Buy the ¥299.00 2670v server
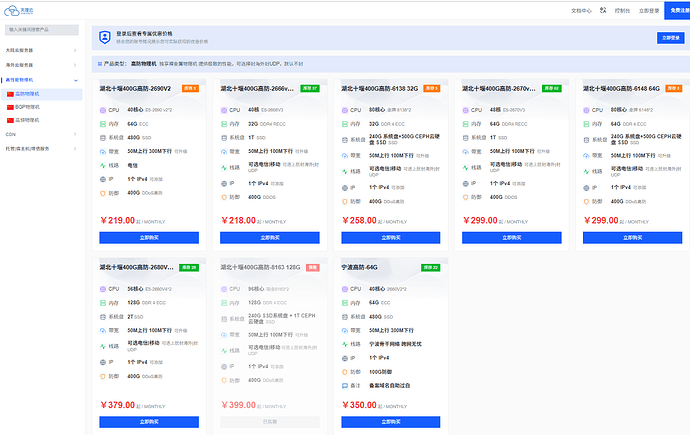Screen dimensions: 690x435 point(511,238)
